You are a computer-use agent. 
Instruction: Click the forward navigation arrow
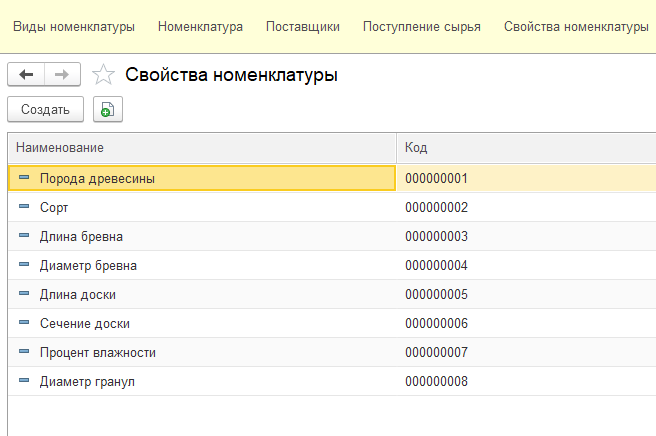(x=62, y=75)
